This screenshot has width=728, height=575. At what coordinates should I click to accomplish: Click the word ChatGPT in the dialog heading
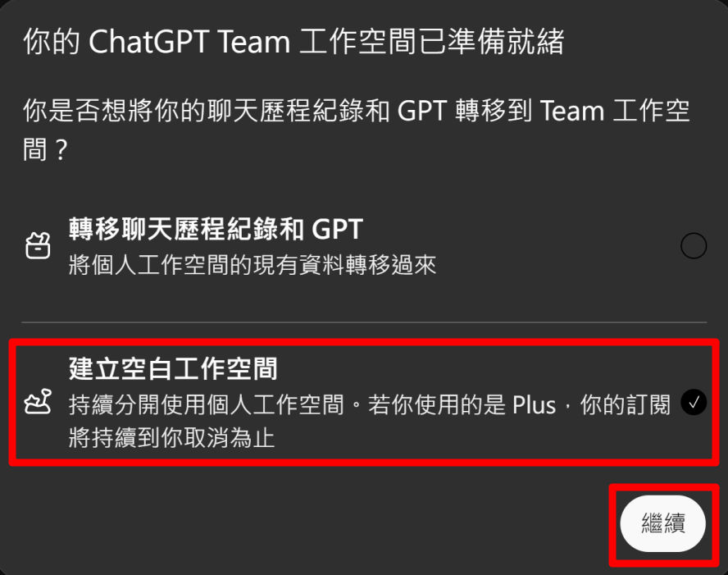click(x=148, y=41)
